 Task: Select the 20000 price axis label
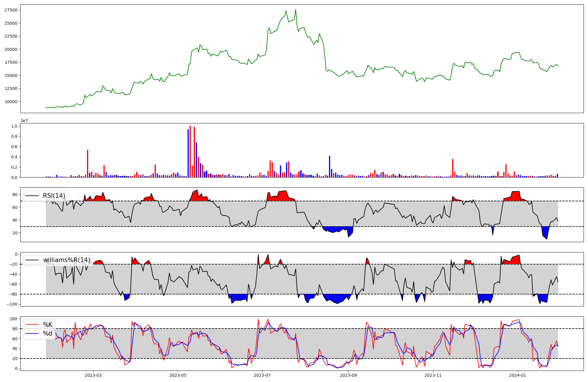tap(11, 49)
